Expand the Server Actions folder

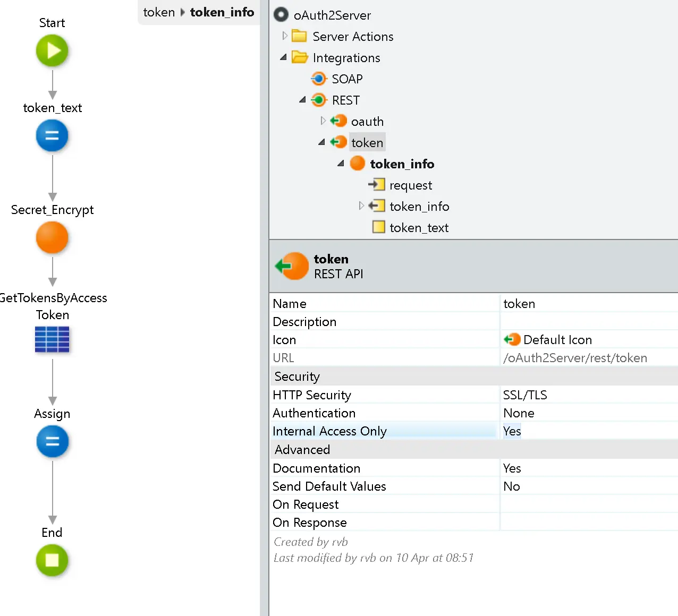pyautogui.click(x=285, y=36)
